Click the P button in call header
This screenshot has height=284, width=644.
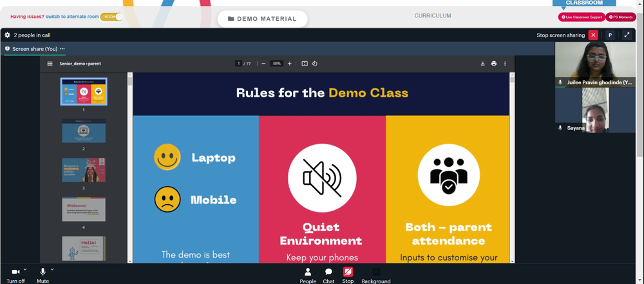(x=610, y=35)
